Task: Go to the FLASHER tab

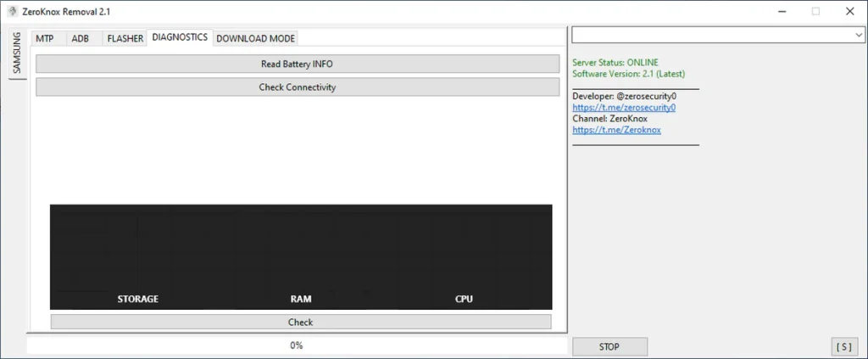Action: [x=125, y=38]
